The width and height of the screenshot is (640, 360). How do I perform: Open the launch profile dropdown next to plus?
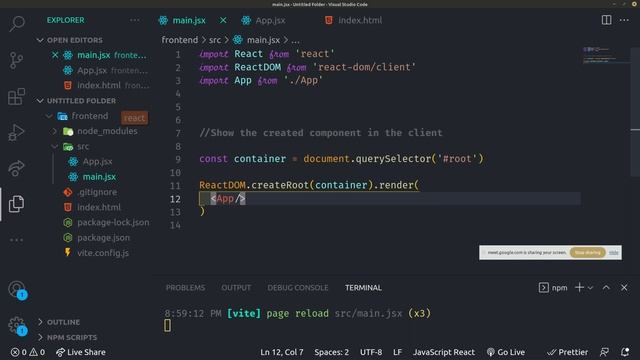[x=590, y=287]
